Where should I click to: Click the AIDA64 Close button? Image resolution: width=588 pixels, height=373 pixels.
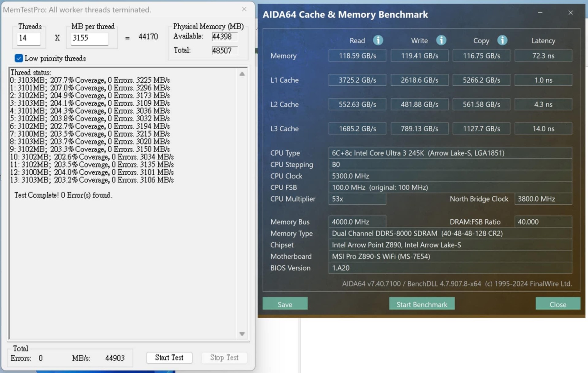(x=558, y=304)
